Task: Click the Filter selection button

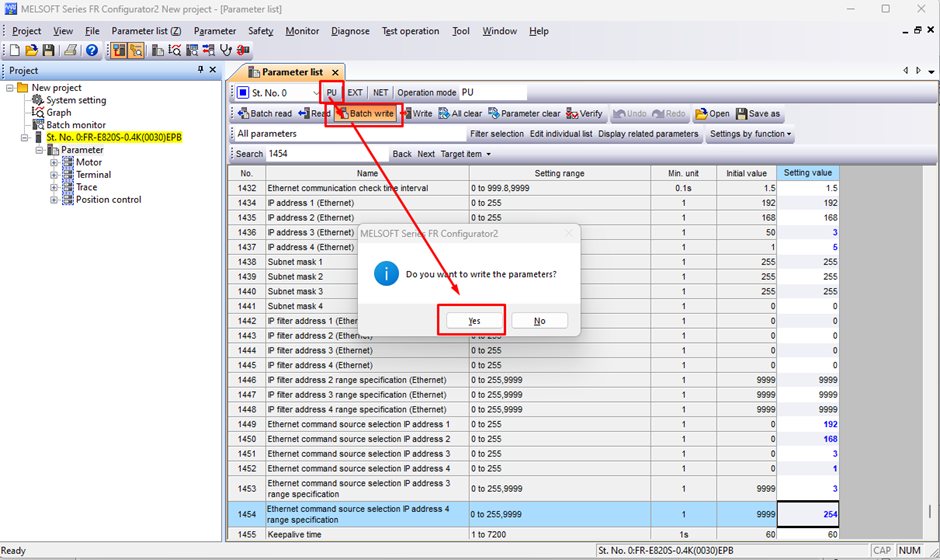Action: pyautogui.click(x=497, y=134)
